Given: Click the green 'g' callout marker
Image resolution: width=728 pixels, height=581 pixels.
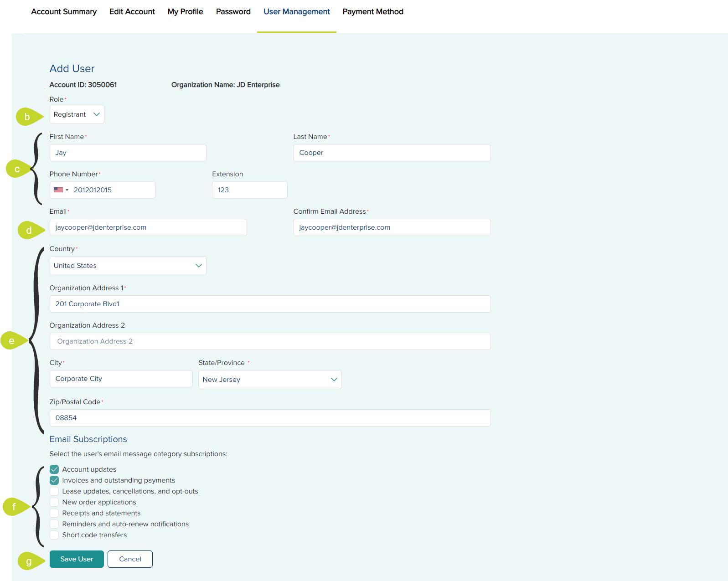Looking at the screenshot, I should tap(29, 561).
